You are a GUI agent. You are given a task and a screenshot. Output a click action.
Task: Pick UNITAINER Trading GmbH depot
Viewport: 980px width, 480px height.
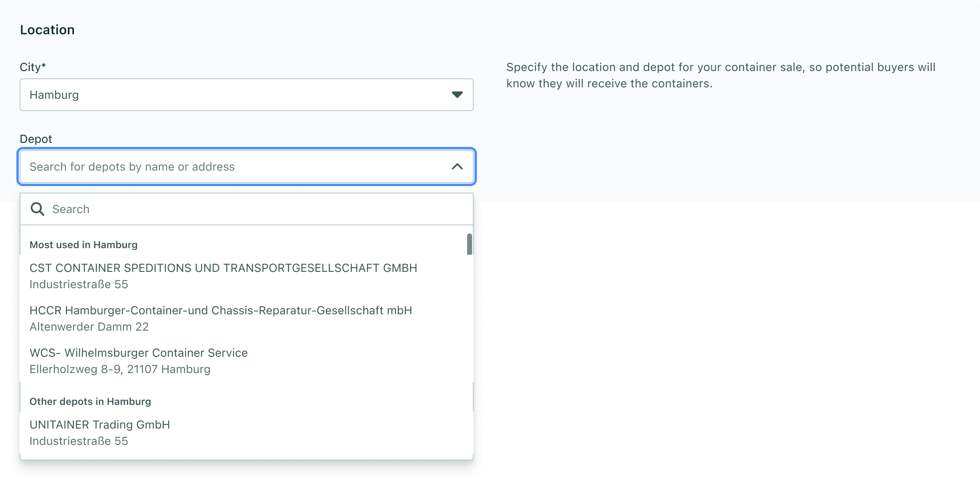pyautogui.click(x=247, y=433)
